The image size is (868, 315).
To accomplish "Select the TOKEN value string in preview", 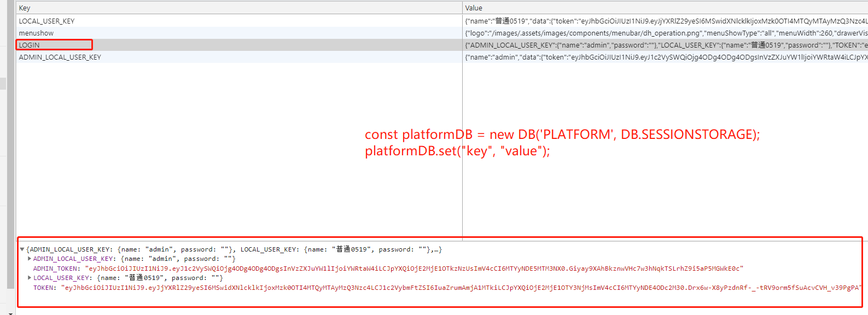I will click(462, 288).
